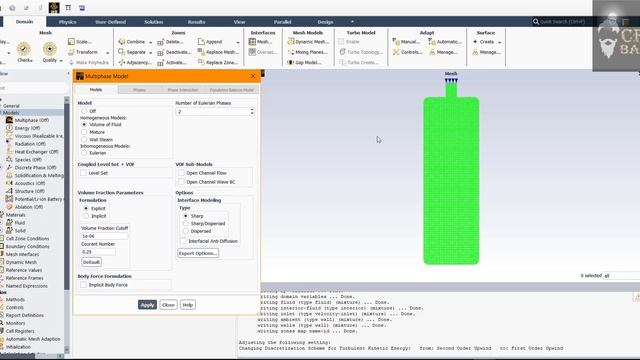Select the Volume of Fluid model
Screen dimensions: 640x360
point(84,124)
